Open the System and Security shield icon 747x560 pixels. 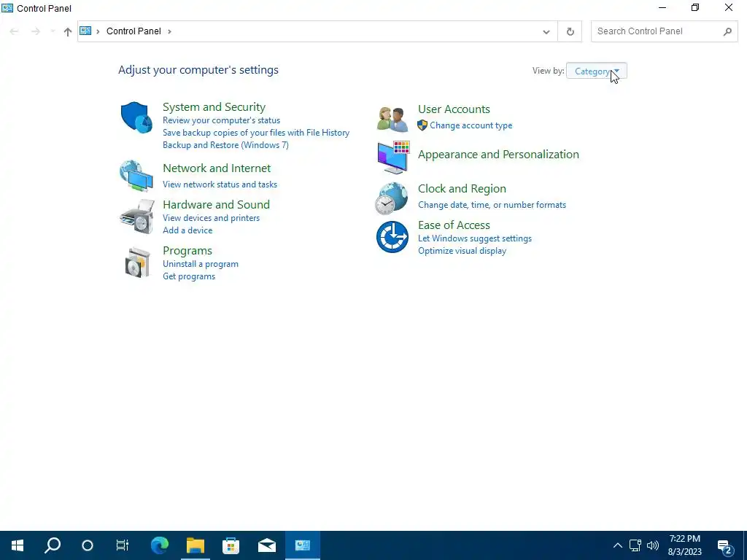click(136, 117)
